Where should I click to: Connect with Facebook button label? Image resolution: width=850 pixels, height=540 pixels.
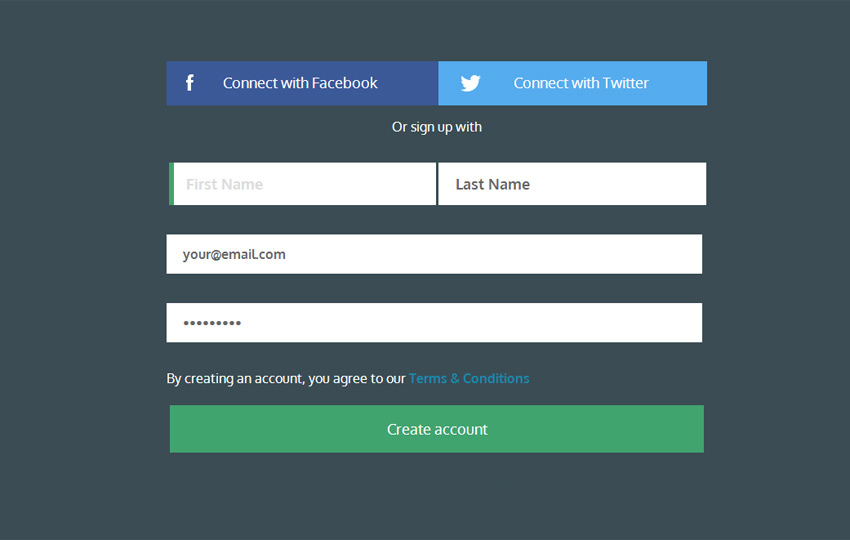click(x=300, y=83)
